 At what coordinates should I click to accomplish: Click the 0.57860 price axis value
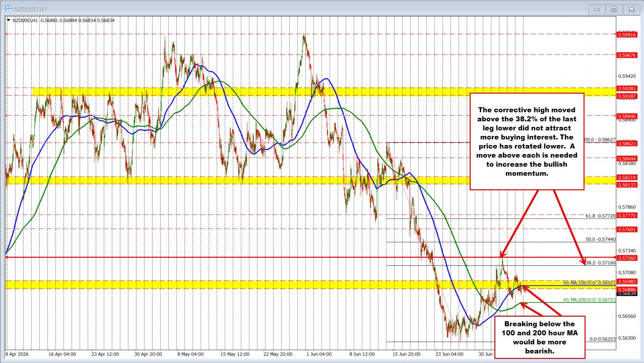pos(628,207)
